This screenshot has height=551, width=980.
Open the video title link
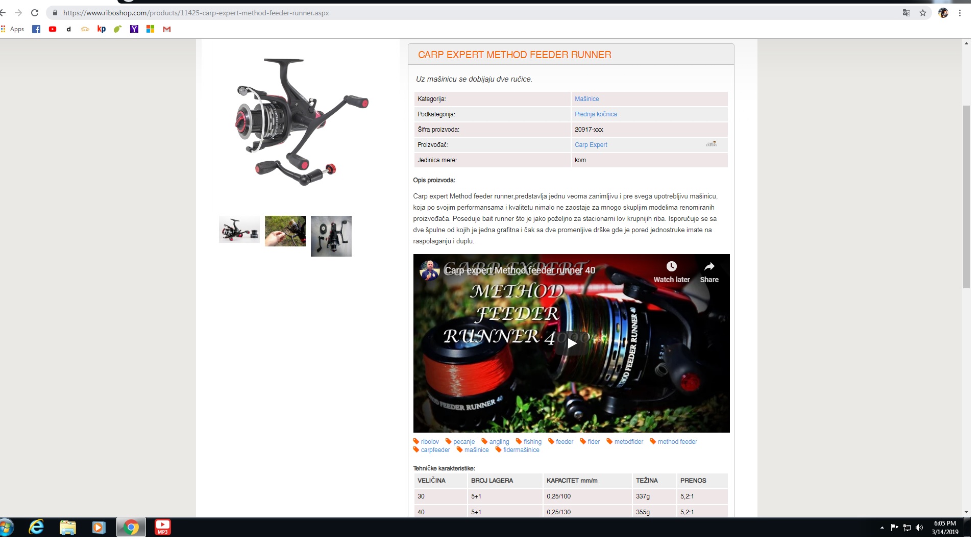tap(520, 270)
